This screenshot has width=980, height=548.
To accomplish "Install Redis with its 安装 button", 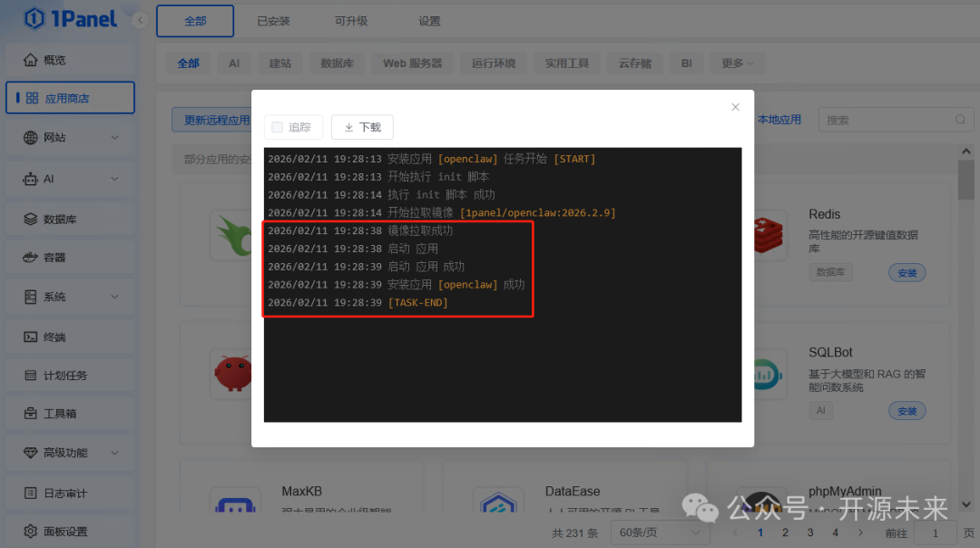I will (906, 271).
